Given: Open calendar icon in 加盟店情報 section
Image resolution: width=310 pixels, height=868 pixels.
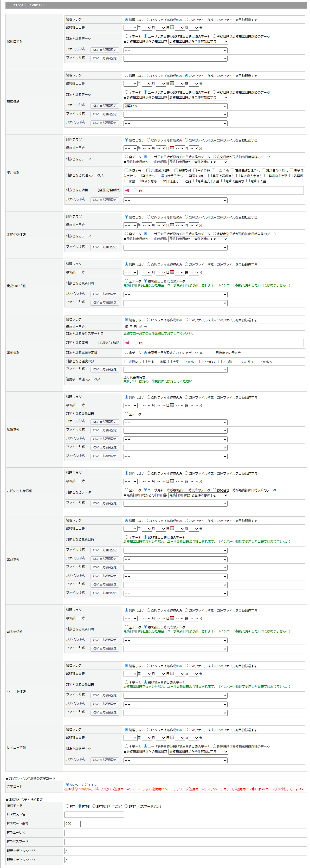Looking at the screenshot, I should 172,27.
